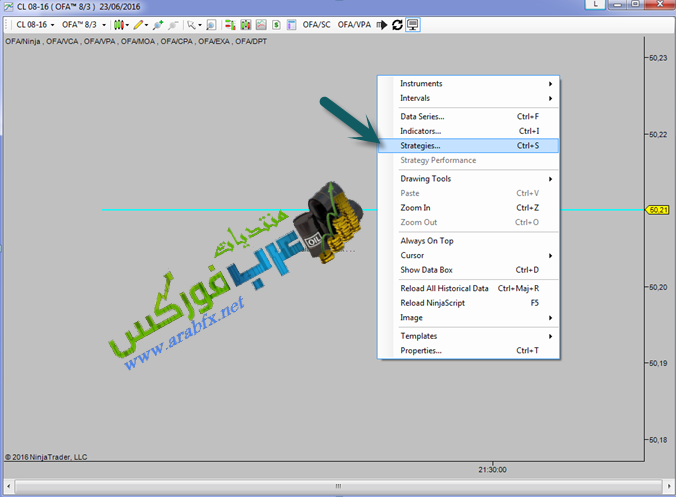Select Strategy Performance menu entry

pos(469,160)
